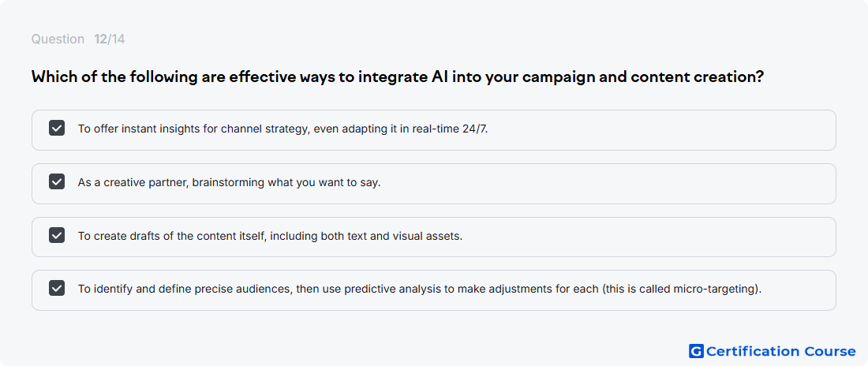The width and height of the screenshot is (868, 366).
Task: Choose the 'To create drafts of the content' answer text
Action: (x=270, y=236)
